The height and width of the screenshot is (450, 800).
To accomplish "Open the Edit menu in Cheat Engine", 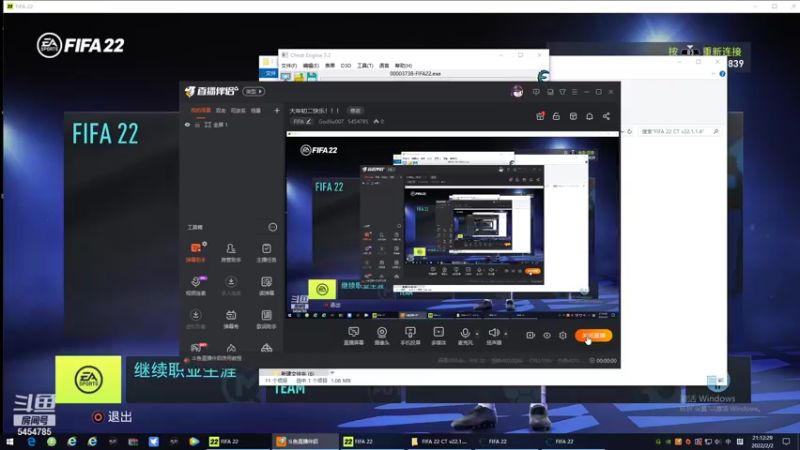I will pos(311,65).
